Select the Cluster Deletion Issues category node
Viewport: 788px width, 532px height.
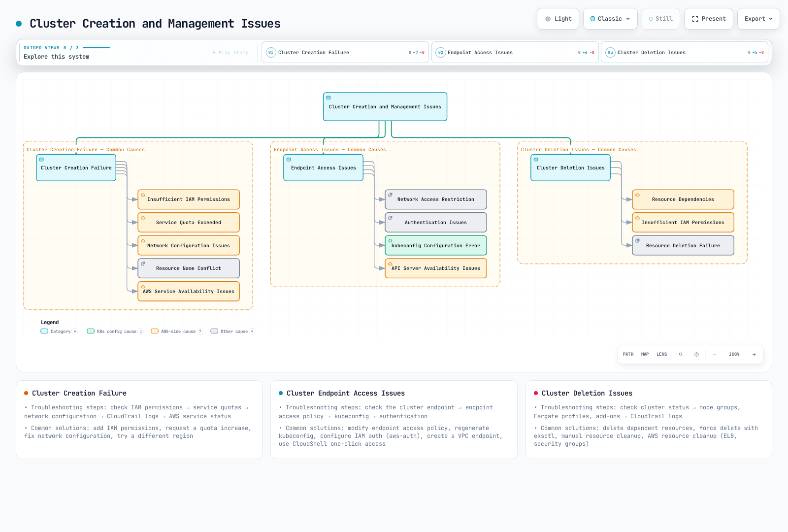click(x=570, y=167)
